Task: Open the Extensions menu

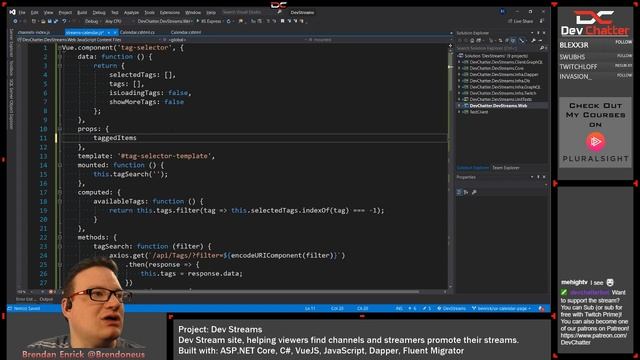Action: 169,13
